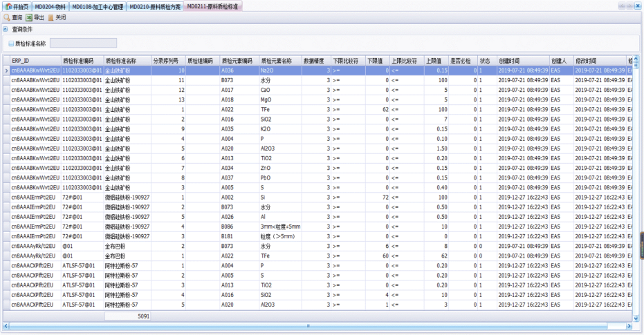This screenshot has height=335, width=644.
Task: Select the sequence number 13 cell
Action: click(168, 99)
